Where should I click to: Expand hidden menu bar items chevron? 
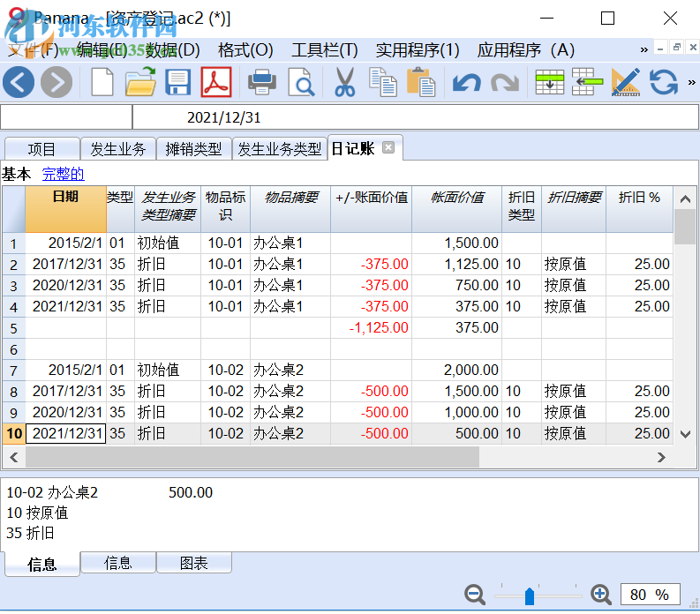click(x=644, y=49)
